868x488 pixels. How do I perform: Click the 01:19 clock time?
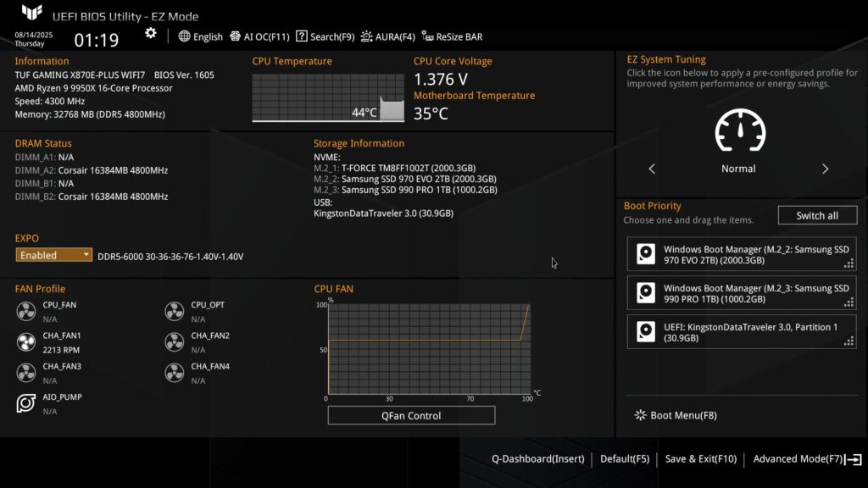[97, 40]
